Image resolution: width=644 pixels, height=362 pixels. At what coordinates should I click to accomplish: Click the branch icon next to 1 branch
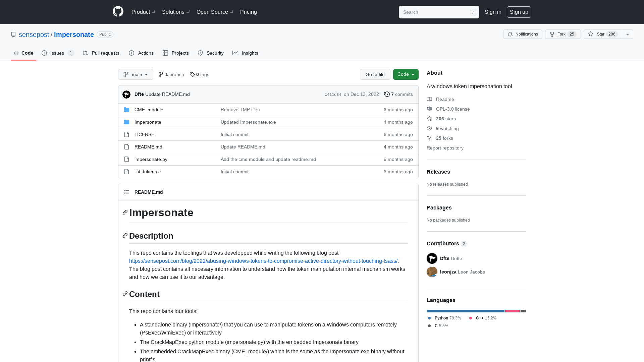tap(161, 74)
